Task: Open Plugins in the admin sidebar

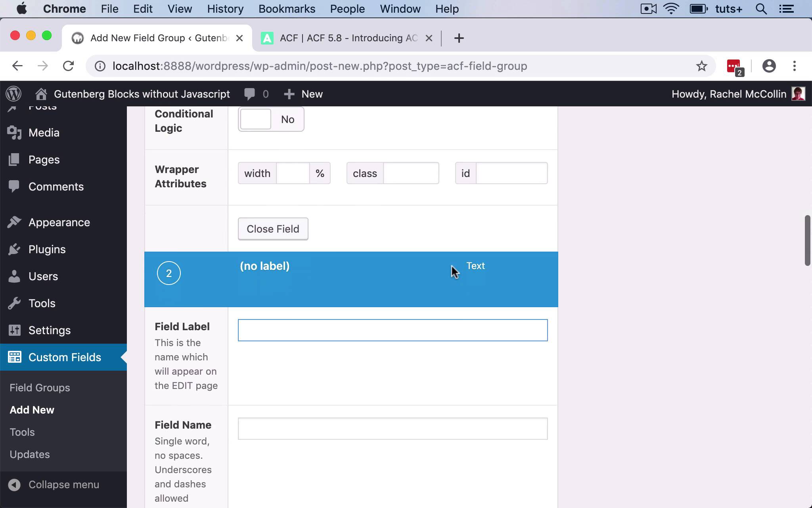Action: (47, 249)
